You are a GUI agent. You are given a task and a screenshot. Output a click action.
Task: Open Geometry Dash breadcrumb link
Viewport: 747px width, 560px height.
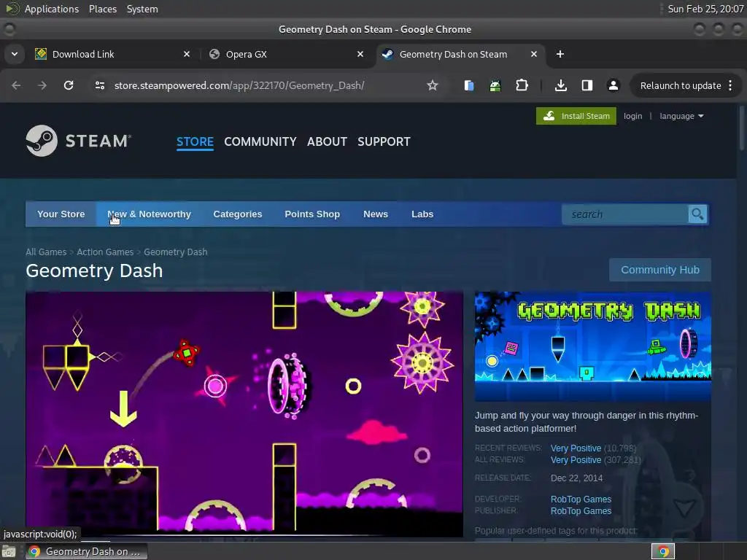[175, 252]
